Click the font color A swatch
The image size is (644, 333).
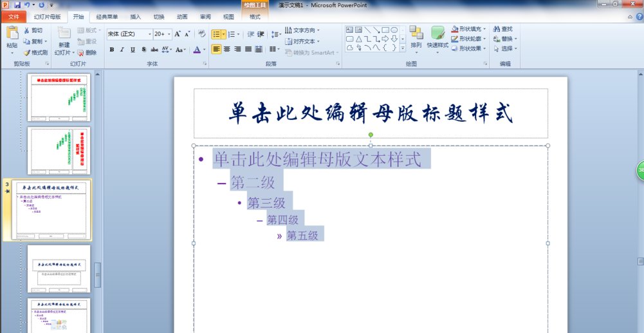click(197, 50)
